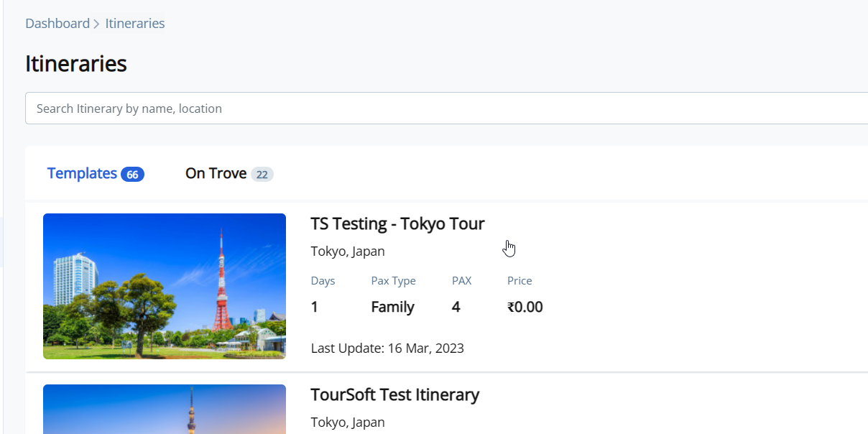Click the Last Update: 16 Mar, 2023 text
The width and height of the screenshot is (868, 434).
click(387, 348)
